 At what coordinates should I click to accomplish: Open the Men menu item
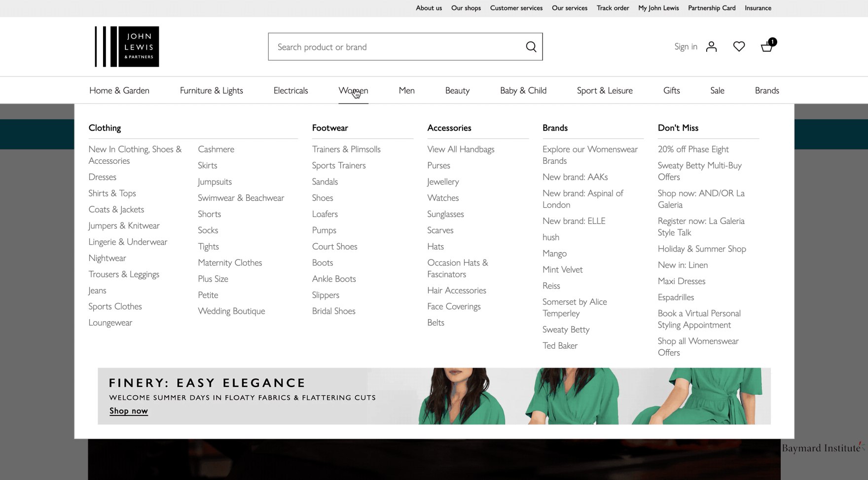tap(406, 90)
